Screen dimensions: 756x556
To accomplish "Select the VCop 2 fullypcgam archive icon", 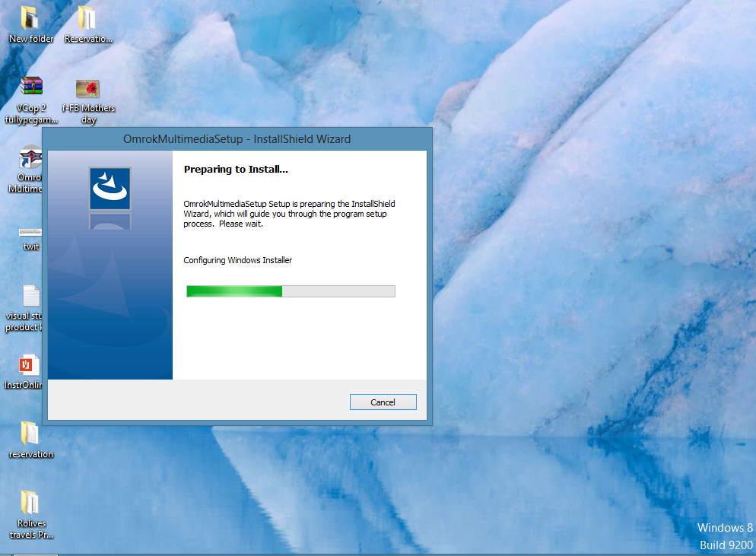I will [31, 100].
